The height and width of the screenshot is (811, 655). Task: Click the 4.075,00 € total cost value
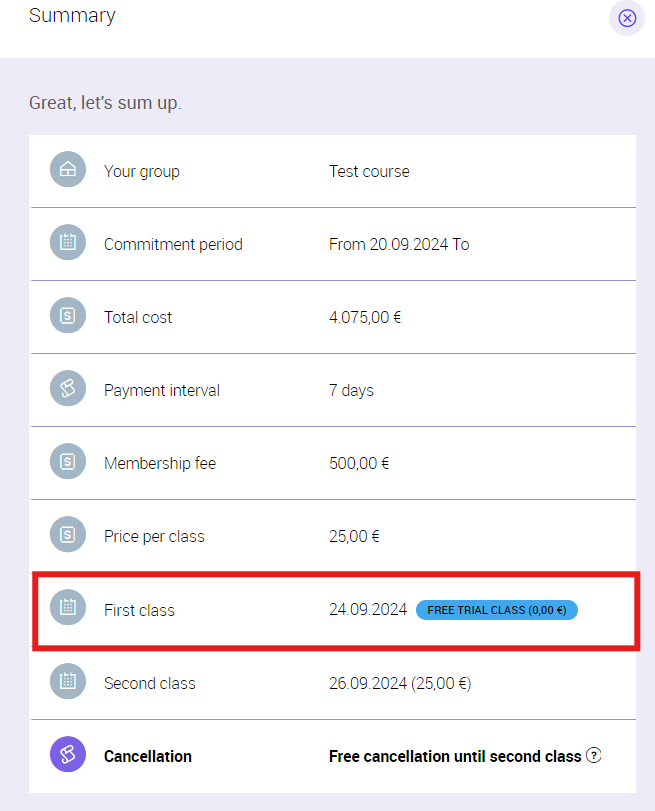365,317
